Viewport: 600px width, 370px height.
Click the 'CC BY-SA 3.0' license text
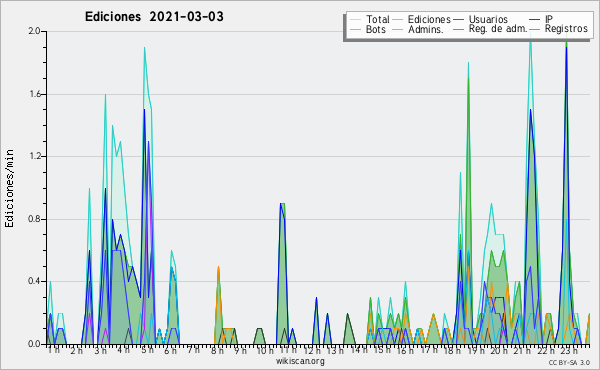(569, 362)
